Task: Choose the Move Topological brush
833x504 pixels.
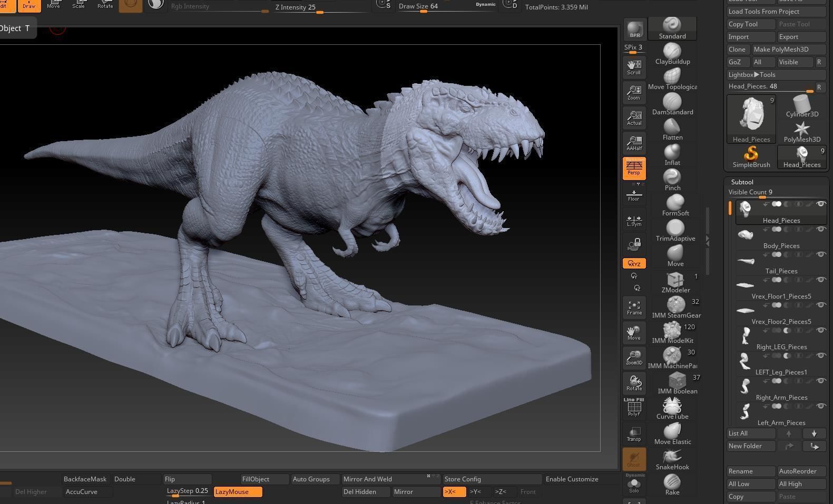Action: pyautogui.click(x=672, y=79)
